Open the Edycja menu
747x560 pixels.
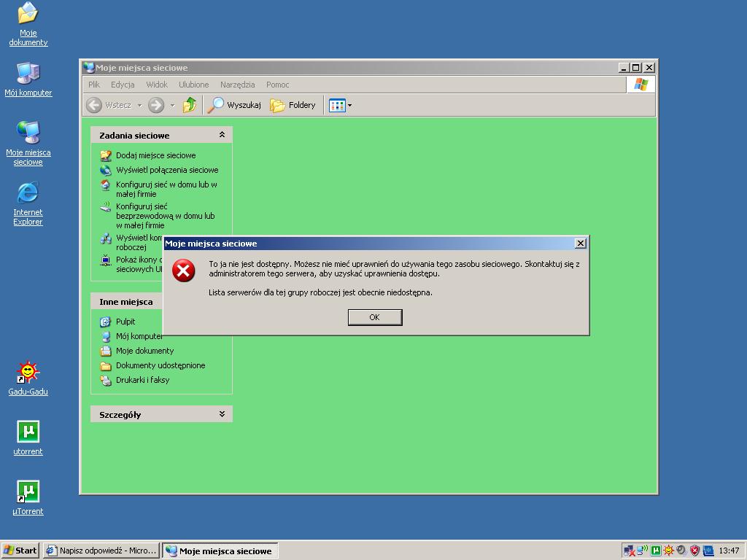pos(123,85)
